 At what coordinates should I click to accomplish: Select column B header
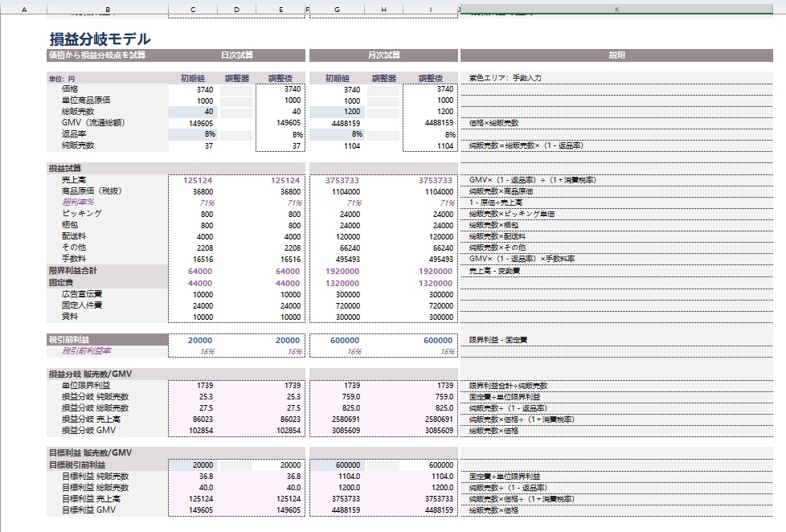[107, 10]
